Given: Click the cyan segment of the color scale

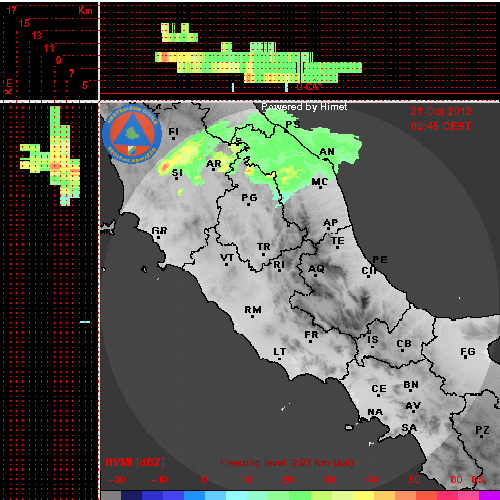Looking at the screenshot, I should [x=236, y=495].
